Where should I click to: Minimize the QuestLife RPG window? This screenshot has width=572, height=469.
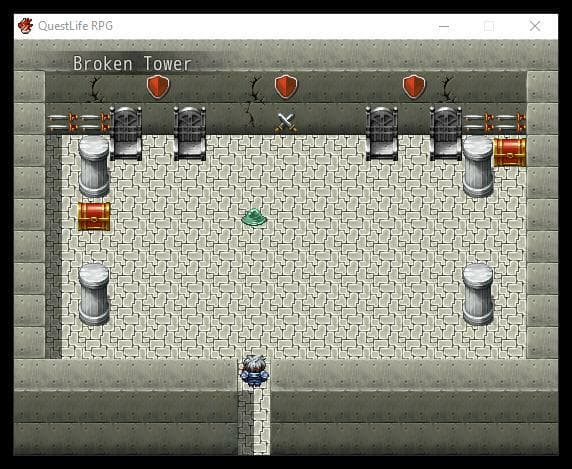tap(444, 26)
